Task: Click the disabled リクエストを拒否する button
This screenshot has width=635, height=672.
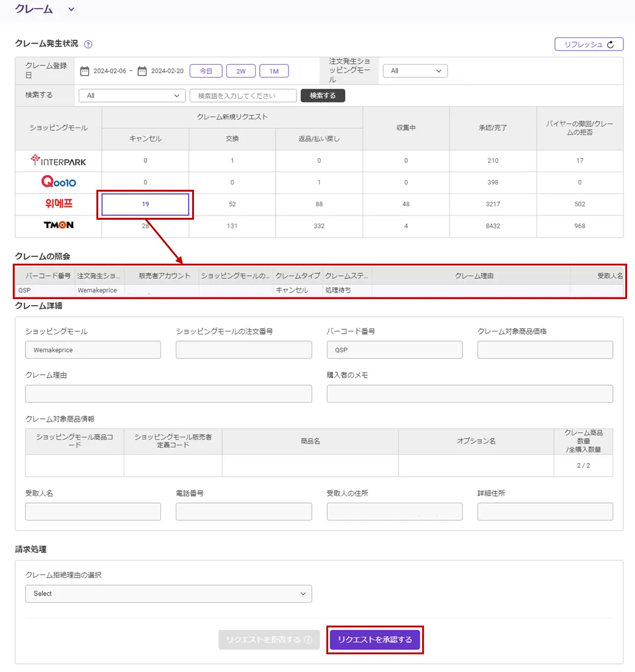Action: click(x=269, y=640)
